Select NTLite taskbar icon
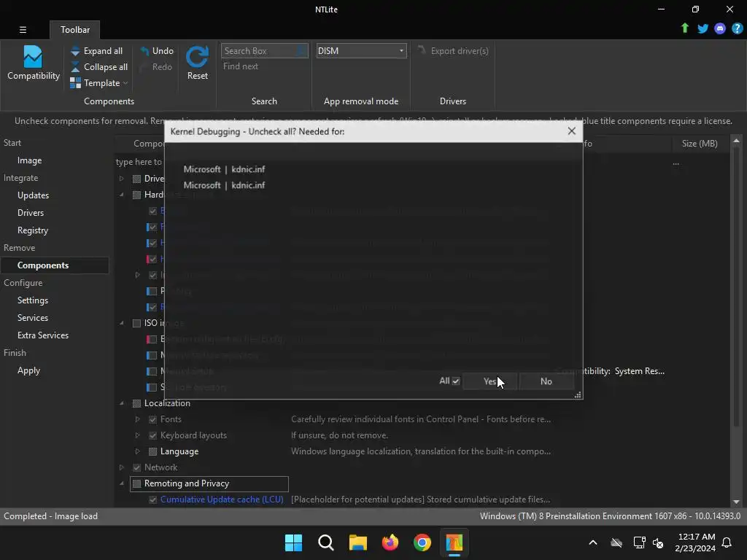The image size is (747, 560). point(454,542)
